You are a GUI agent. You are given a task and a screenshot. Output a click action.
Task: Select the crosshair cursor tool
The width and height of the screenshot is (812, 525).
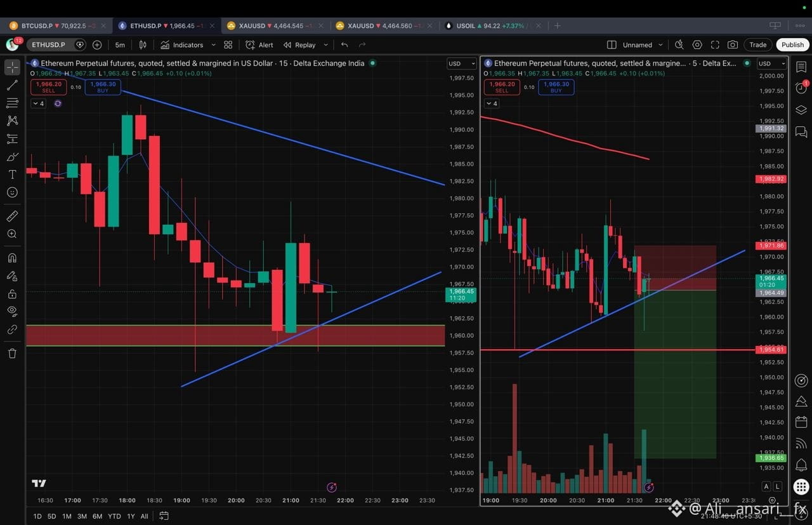pyautogui.click(x=12, y=67)
